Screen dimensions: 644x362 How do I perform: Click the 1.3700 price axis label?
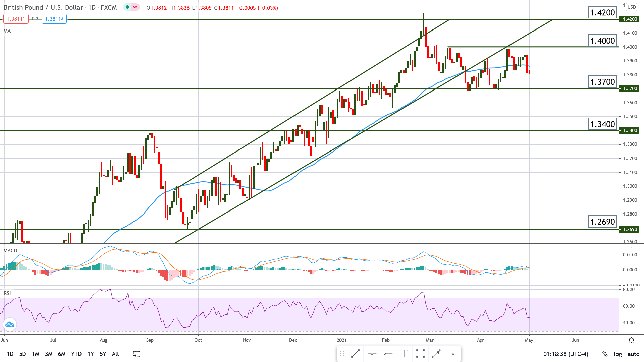[629, 88]
